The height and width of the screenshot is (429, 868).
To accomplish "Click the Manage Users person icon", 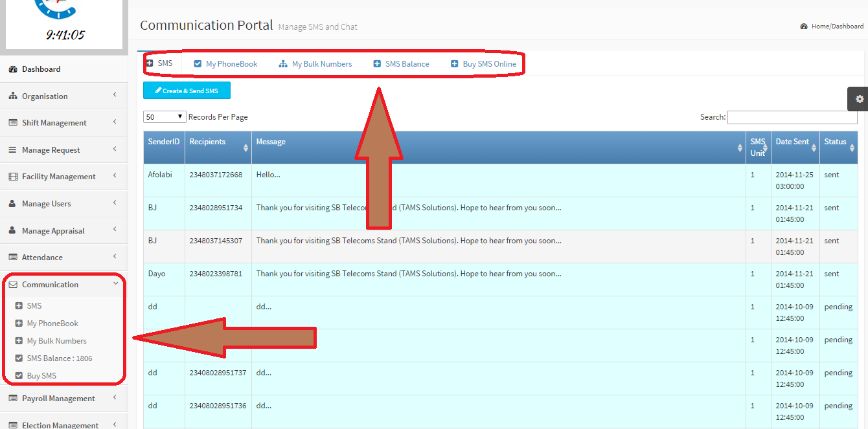I will point(13,204).
